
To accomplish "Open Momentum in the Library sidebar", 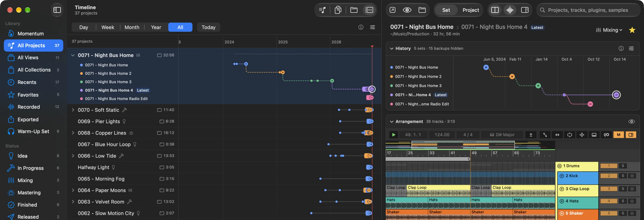I will pyautogui.click(x=31, y=33).
